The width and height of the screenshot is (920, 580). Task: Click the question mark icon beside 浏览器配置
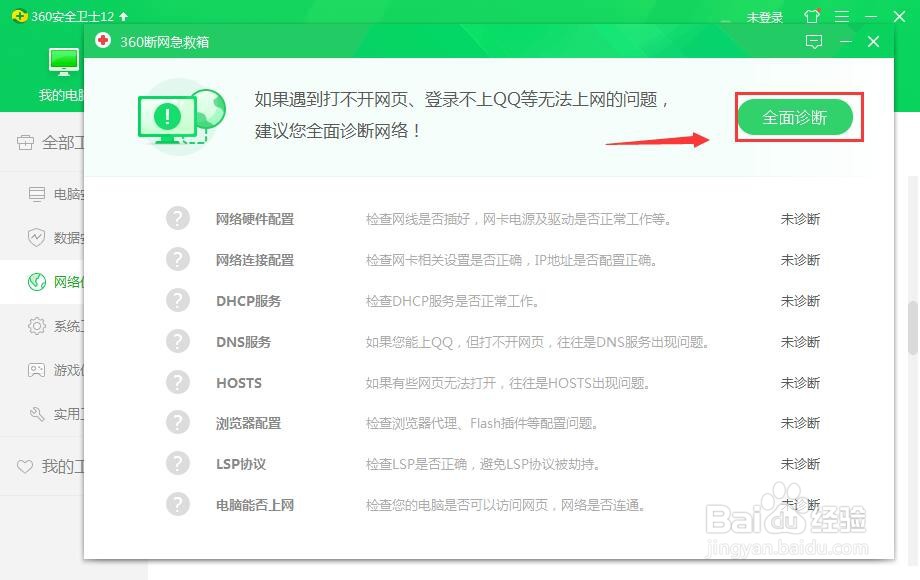[x=177, y=422]
